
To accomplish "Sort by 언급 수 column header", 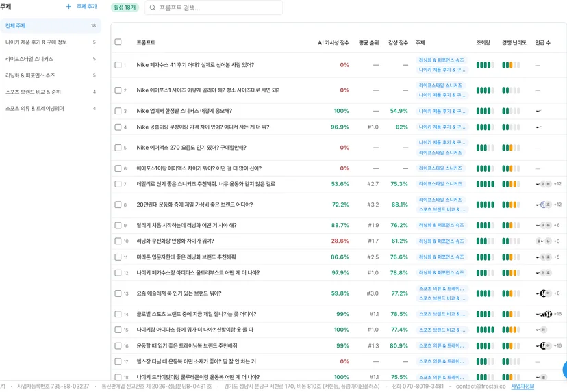I will coord(543,42).
